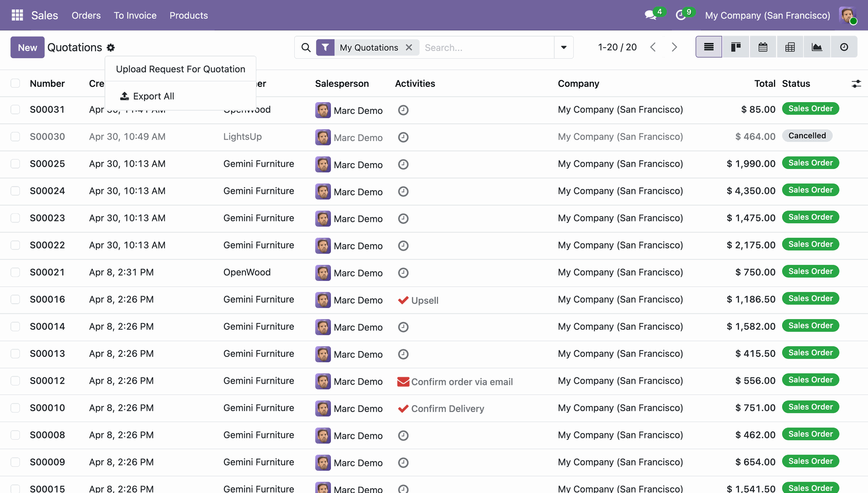Check the S00012 row checkbox

pyautogui.click(x=15, y=381)
